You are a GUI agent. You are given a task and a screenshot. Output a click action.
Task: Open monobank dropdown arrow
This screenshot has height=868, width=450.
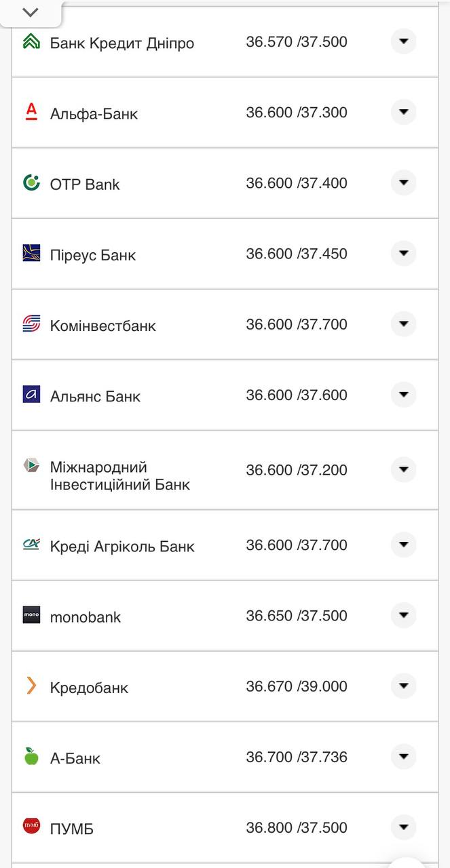[403, 616]
